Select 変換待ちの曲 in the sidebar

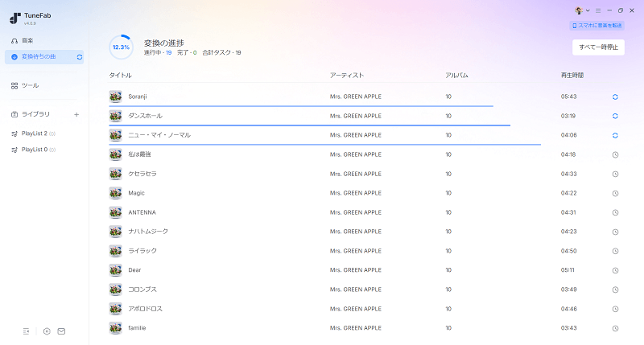44,56
